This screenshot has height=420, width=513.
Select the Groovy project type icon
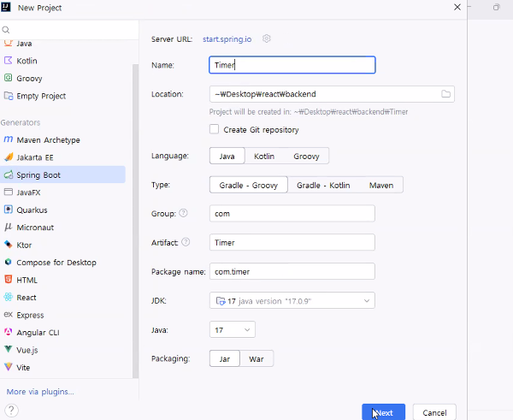(9, 78)
